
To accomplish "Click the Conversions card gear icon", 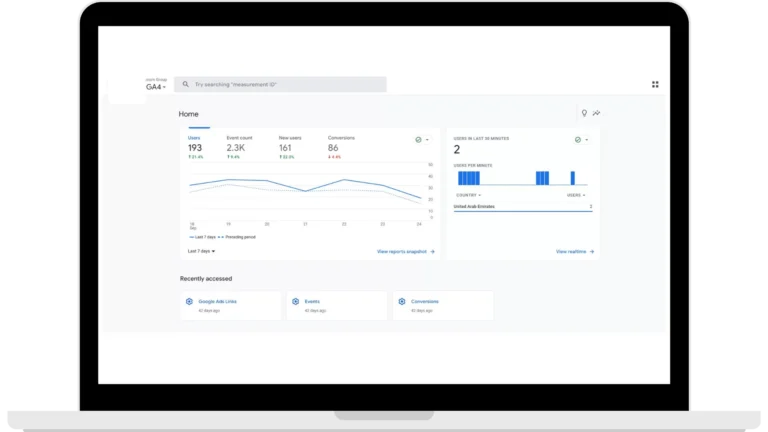I will click(x=402, y=301).
